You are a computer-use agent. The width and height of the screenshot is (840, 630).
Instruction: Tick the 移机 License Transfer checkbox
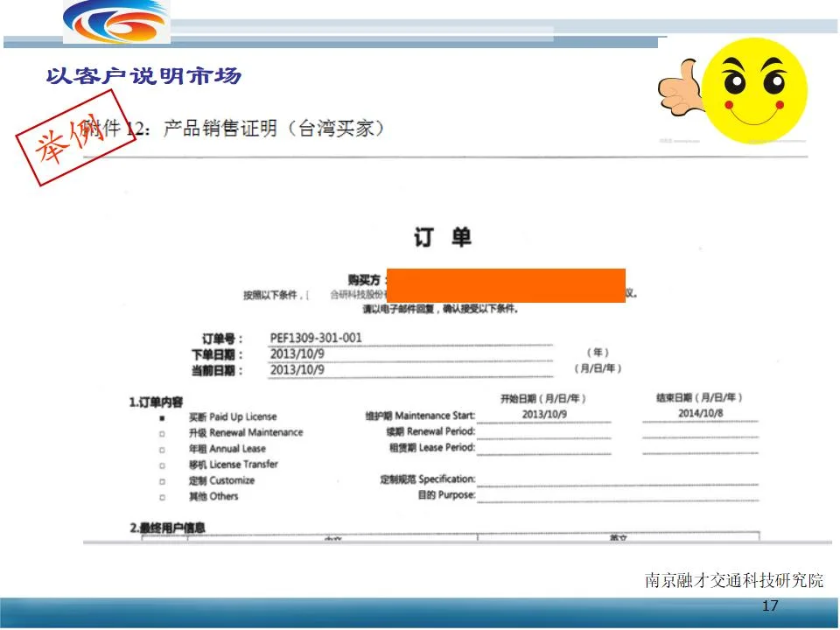pos(163,465)
